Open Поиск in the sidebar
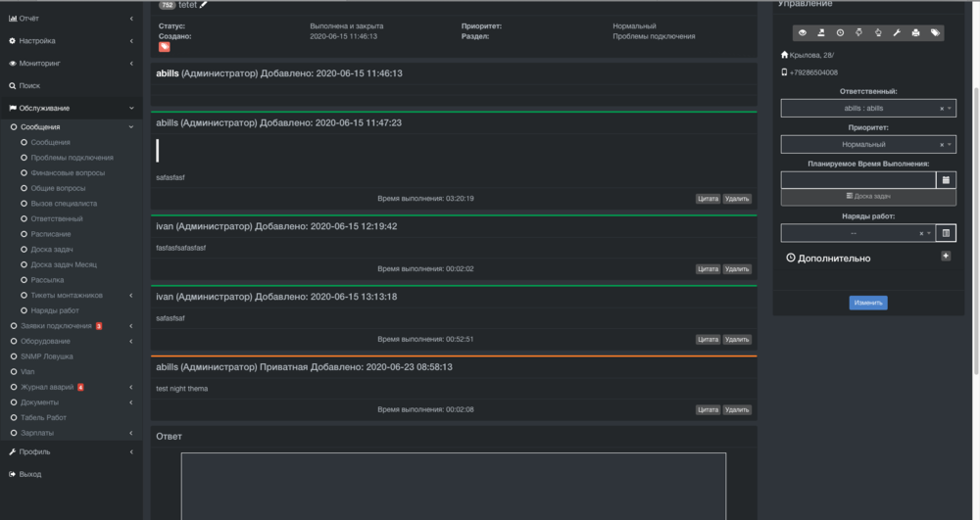This screenshot has width=980, height=520. click(x=29, y=86)
